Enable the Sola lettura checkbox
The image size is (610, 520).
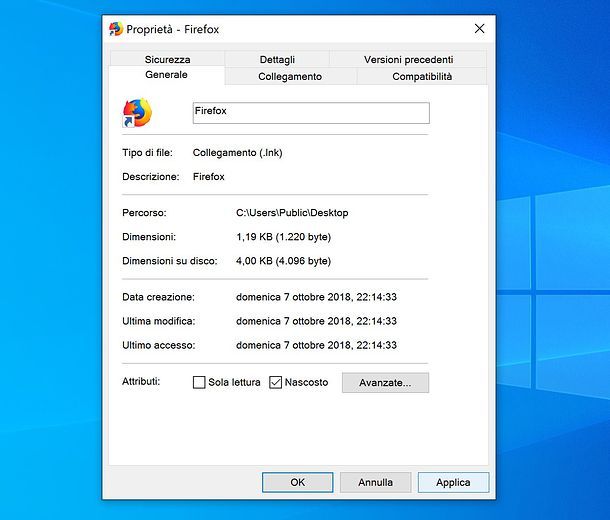tap(199, 382)
